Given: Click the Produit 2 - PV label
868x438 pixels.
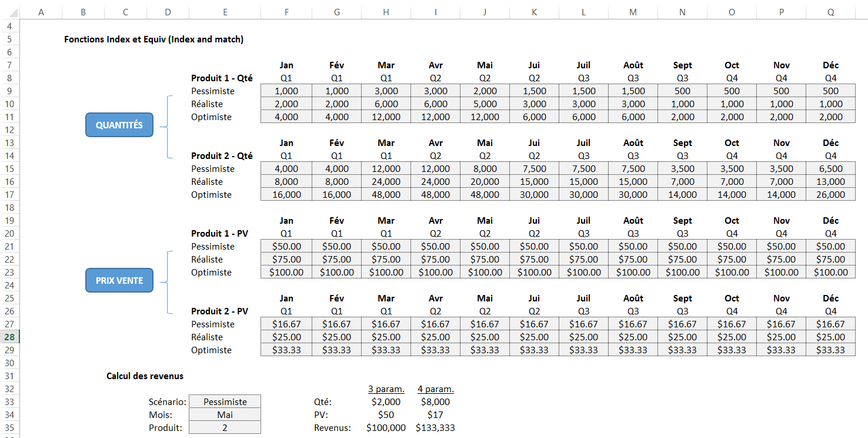Looking at the screenshot, I should click(219, 311).
